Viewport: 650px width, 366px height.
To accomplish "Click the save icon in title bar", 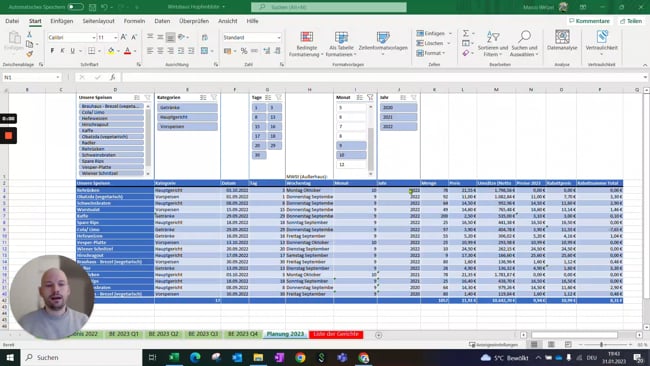I will [92, 7].
